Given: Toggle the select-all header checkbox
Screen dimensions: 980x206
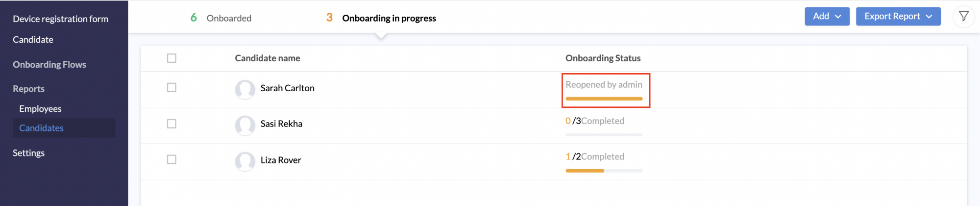Looking at the screenshot, I should point(171,58).
